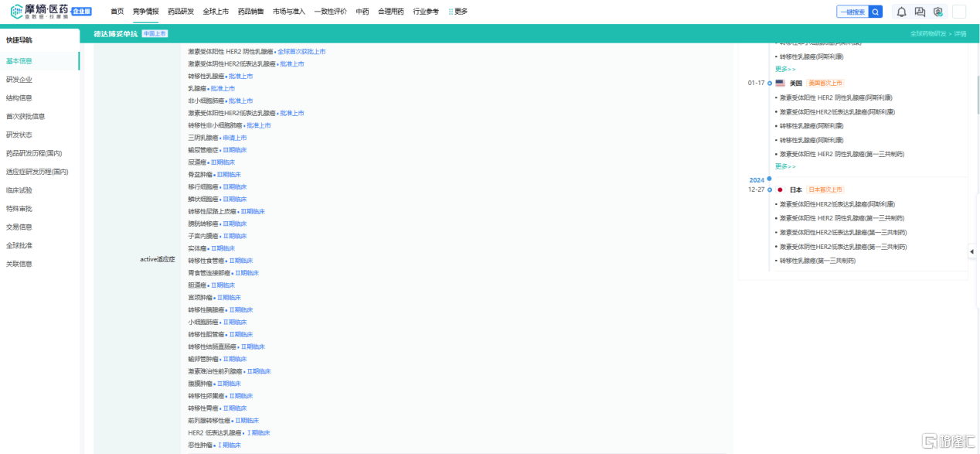
Task: Click the 全球药物研发 breadcrumb link
Action: [x=930, y=34]
